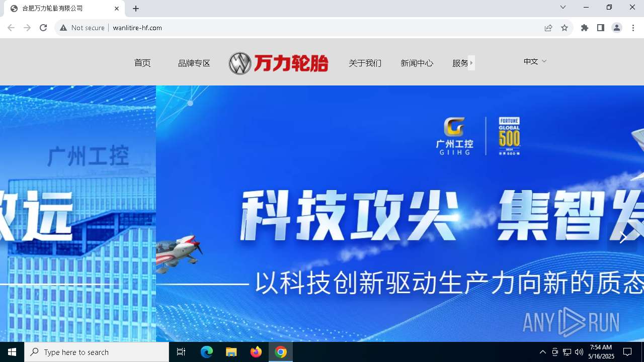
Task: Click the address bar URL wanlitire-hf.com
Action: [x=137, y=28]
